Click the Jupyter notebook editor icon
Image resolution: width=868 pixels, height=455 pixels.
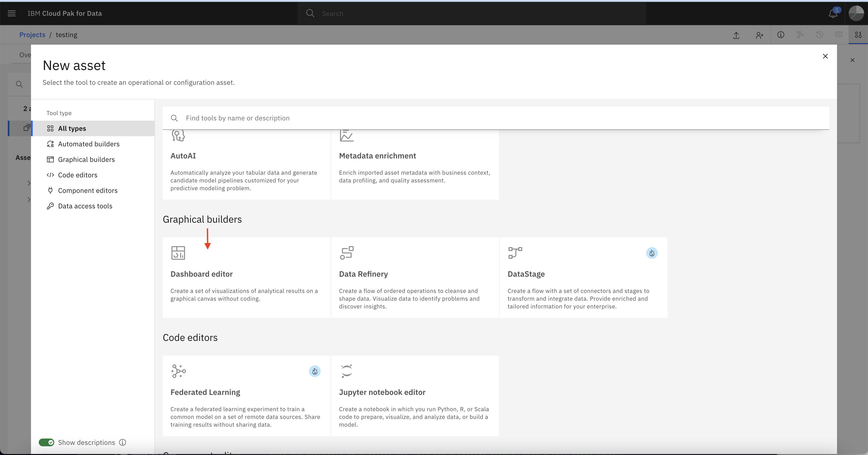pyautogui.click(x=347, y=371)
